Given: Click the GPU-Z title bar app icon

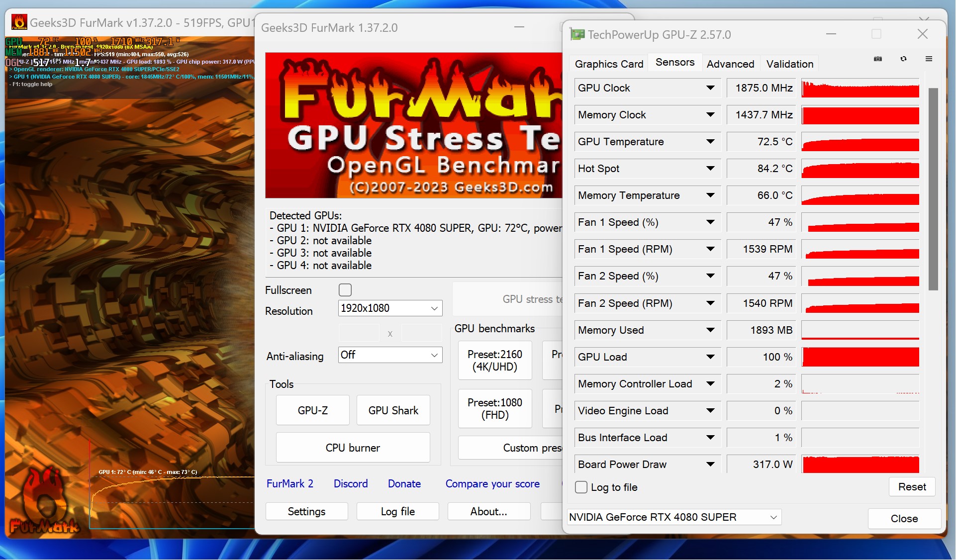Looking at the screenshot, I should tap(577, 34).
